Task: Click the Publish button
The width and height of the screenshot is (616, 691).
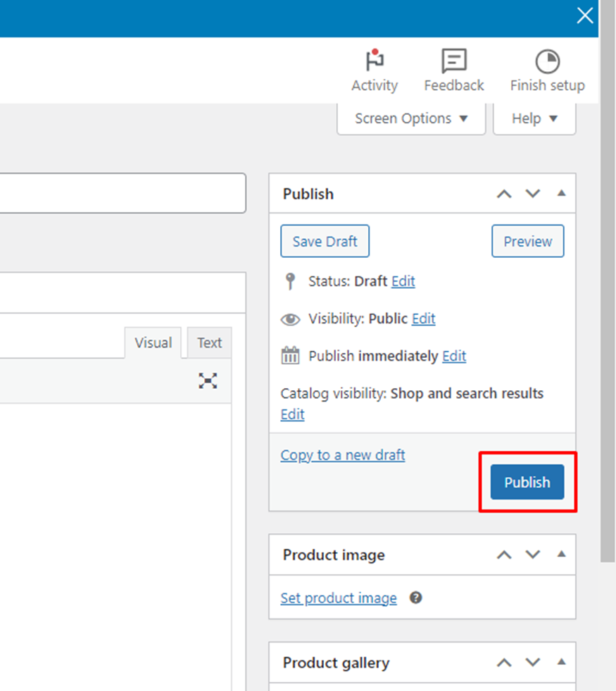Action: pyautogui.click(x=527, y=482)
